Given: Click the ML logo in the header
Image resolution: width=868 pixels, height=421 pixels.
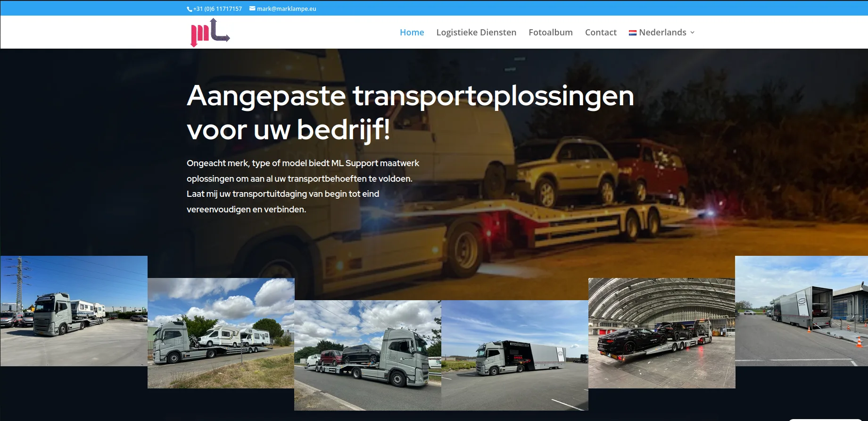Looking at the screenshot, I should click(210, 32).
